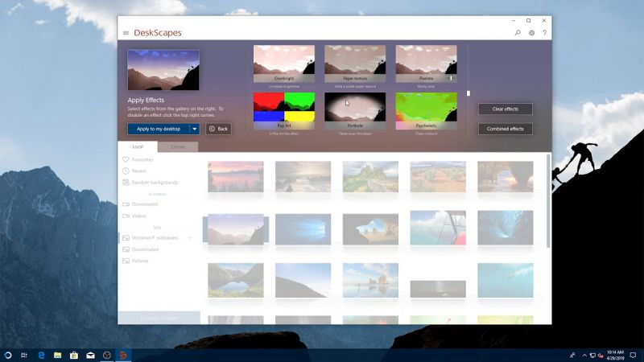The image size is (644, 362).
Task: Click the Combined effects button
Action: point(506,129)
